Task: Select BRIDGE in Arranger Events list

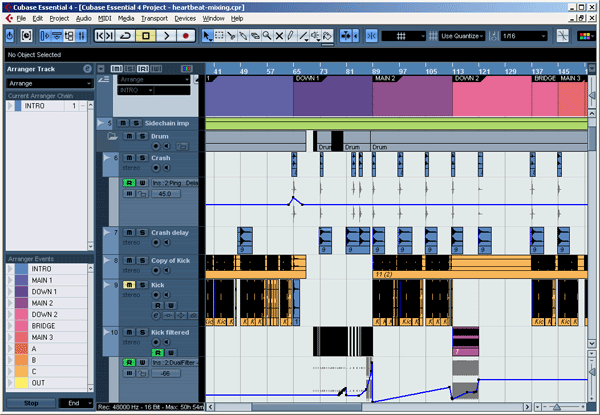Action: (42, 325)
